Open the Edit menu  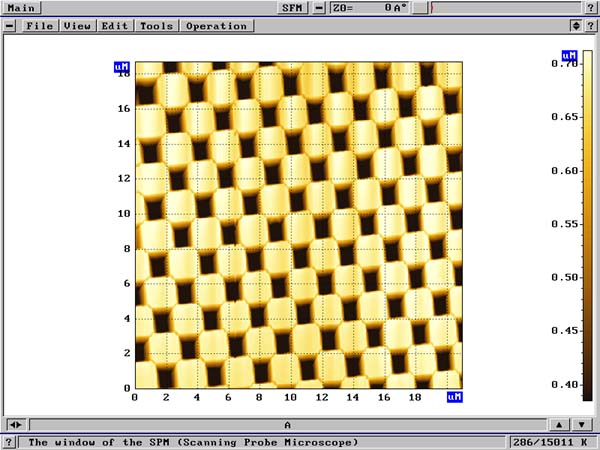[x=115, y=25]
